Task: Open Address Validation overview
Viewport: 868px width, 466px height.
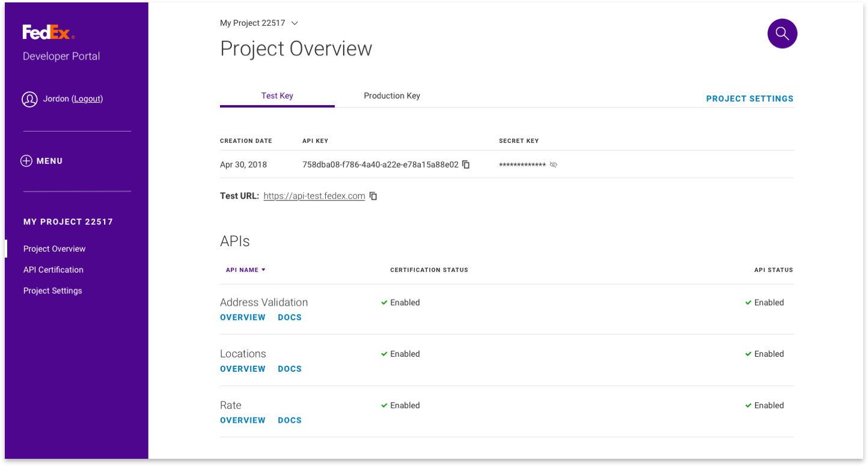Action: tap(243, 318)
